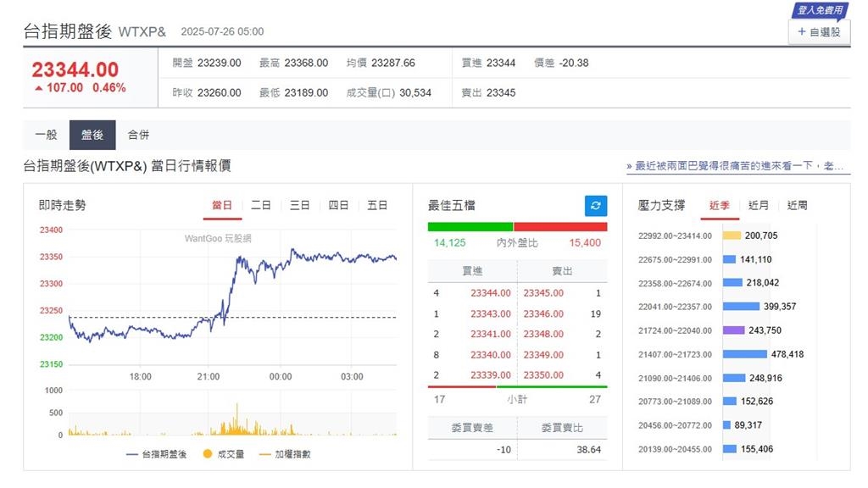868x488 pixels.
Task: Select the 二日 chart period
Action: point(261,204)
